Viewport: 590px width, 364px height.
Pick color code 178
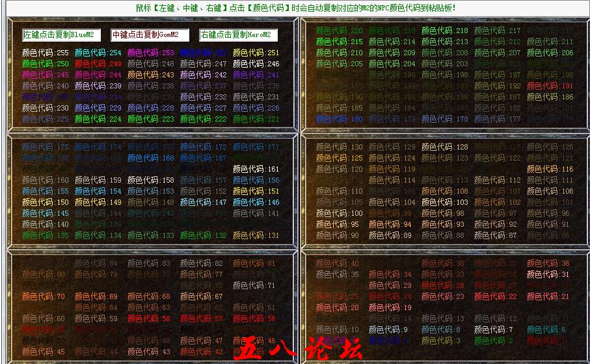(x=445, y=119)
